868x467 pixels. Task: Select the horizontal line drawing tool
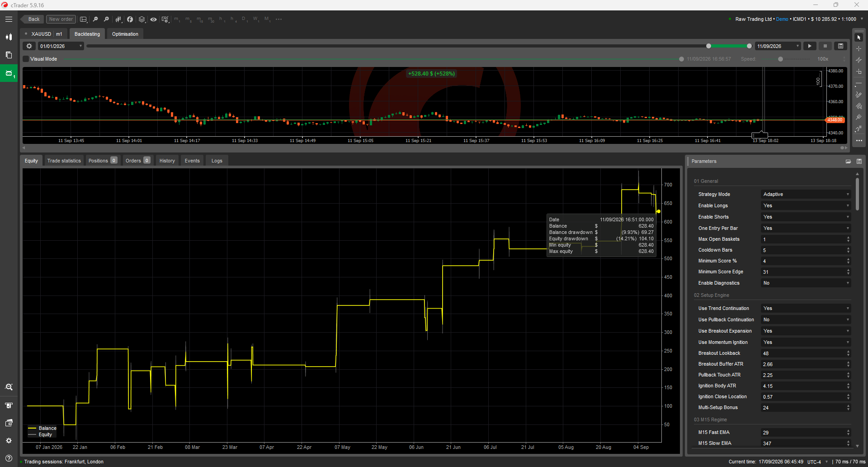point(859,84)
